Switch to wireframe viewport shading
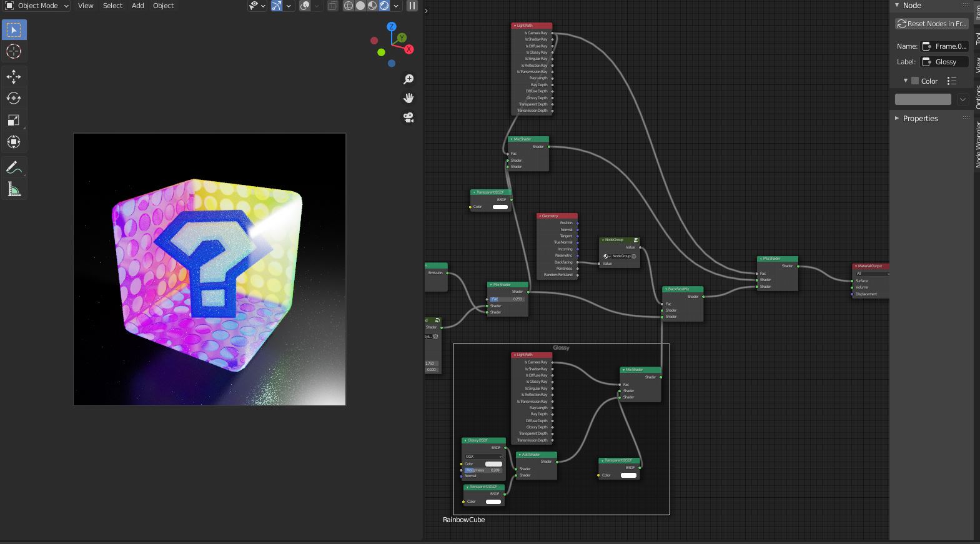 coord(349,6)
